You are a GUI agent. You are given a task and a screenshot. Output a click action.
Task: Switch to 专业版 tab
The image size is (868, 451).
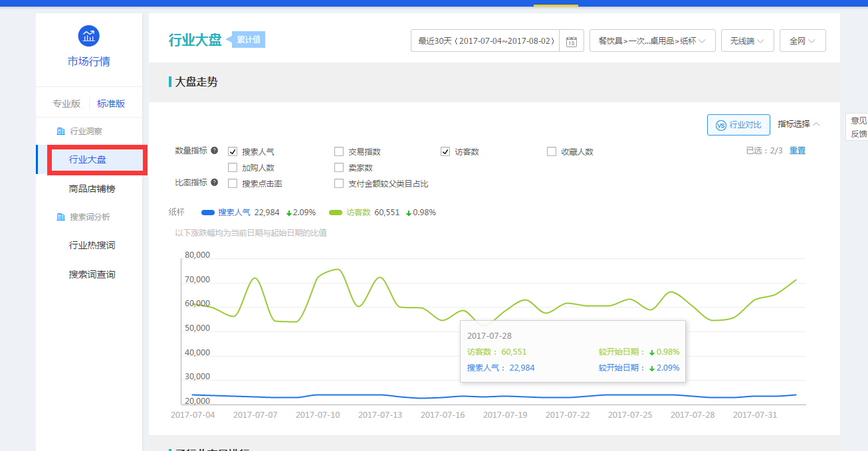coord(66,104)
